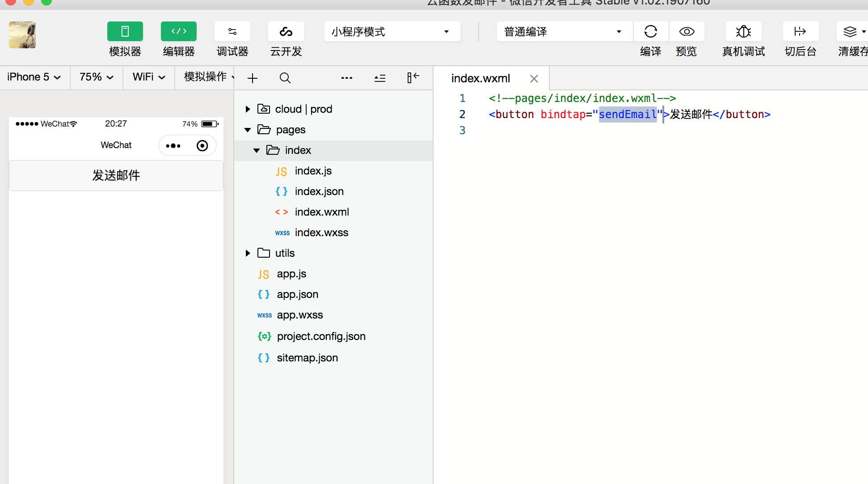Viewport: 868px width, 484px height.
Task: Click the iPhone 5 device selector
Action: coord(34,77)
